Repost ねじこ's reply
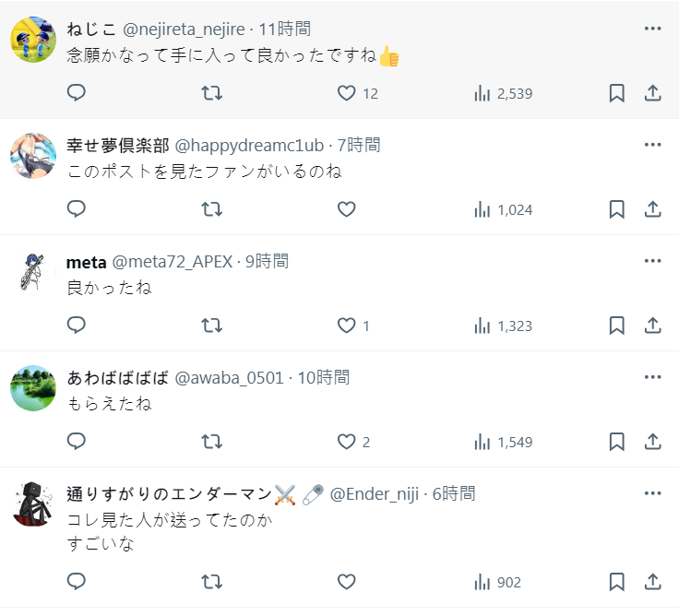The height and width of the screenshot is (616, 679). click(x=211, y=93)
